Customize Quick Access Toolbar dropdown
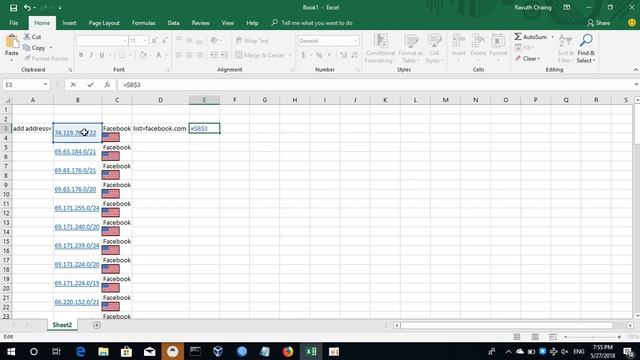Viewport: 640px width, 360px height. click(60, 8)
